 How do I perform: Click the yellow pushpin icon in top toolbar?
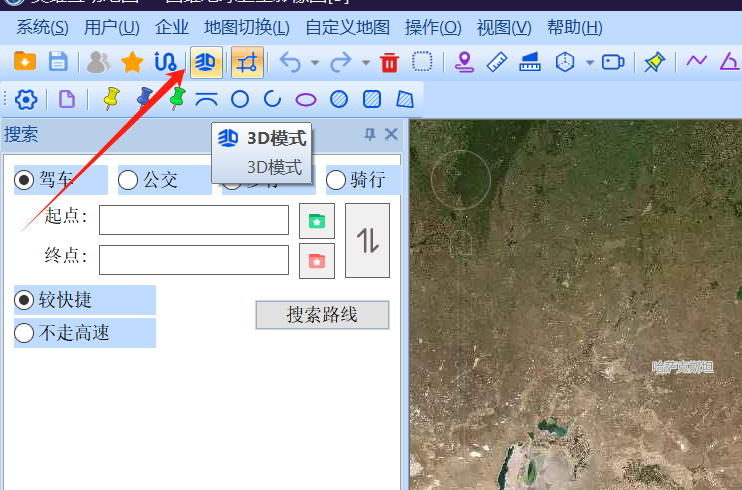(x=654, y=62)
